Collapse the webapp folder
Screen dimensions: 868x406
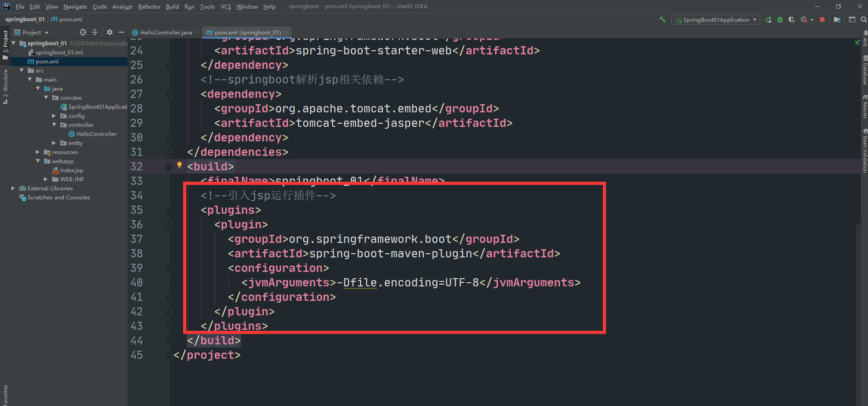[x=38, y=161]
